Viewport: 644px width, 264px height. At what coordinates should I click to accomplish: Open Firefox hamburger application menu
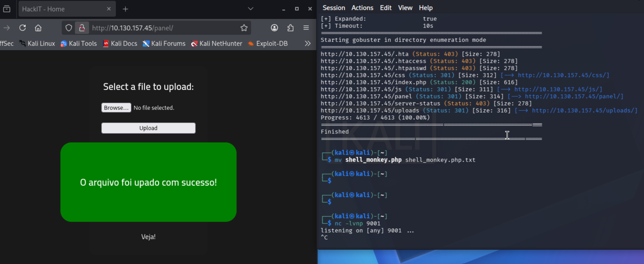click(306, 28)
